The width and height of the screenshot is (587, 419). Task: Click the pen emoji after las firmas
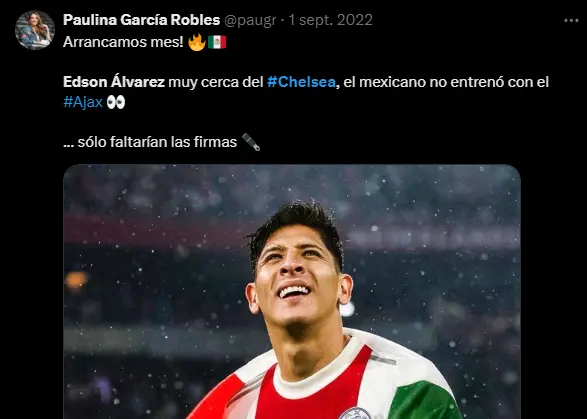(250, 142)
